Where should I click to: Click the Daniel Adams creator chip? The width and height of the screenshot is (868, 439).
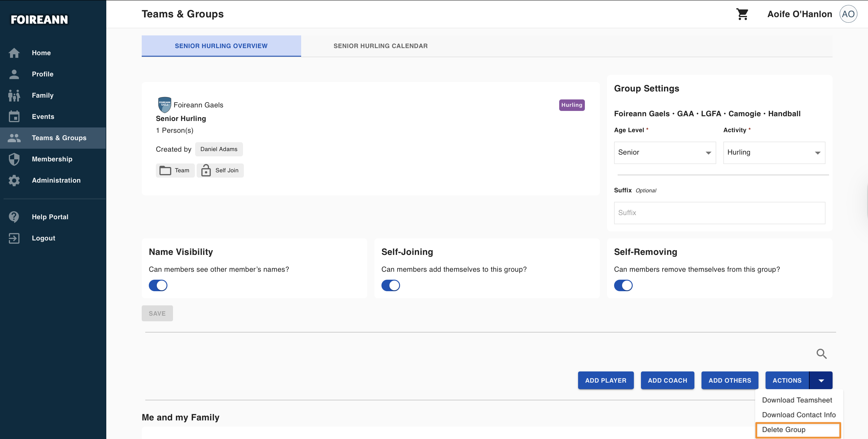[219, 149]
